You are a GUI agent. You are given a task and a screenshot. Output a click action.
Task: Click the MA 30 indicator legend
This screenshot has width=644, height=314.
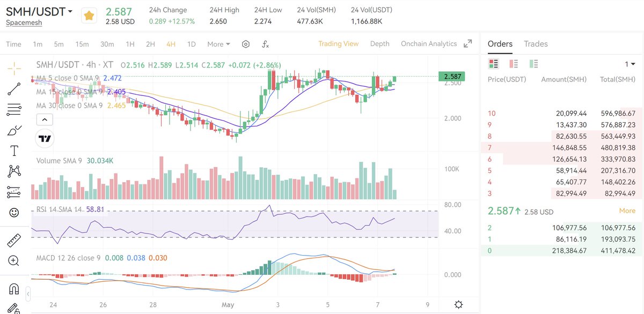coord(81,106)
